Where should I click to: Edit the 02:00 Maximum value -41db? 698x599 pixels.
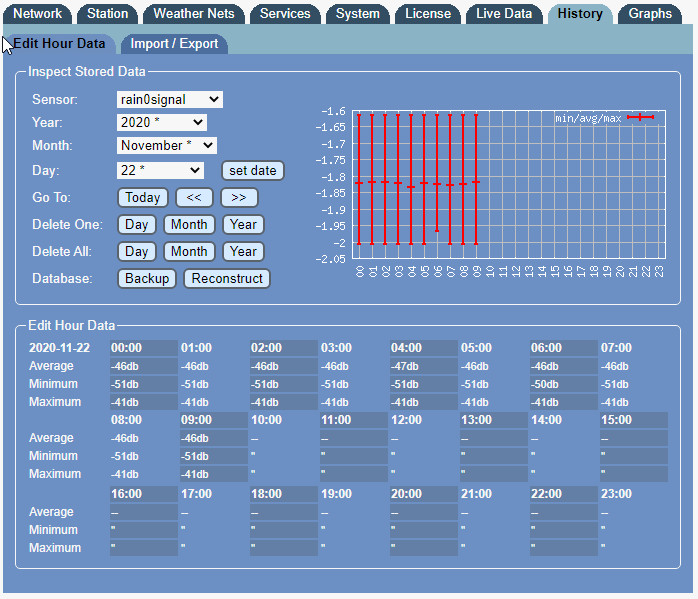click(284, 402)
